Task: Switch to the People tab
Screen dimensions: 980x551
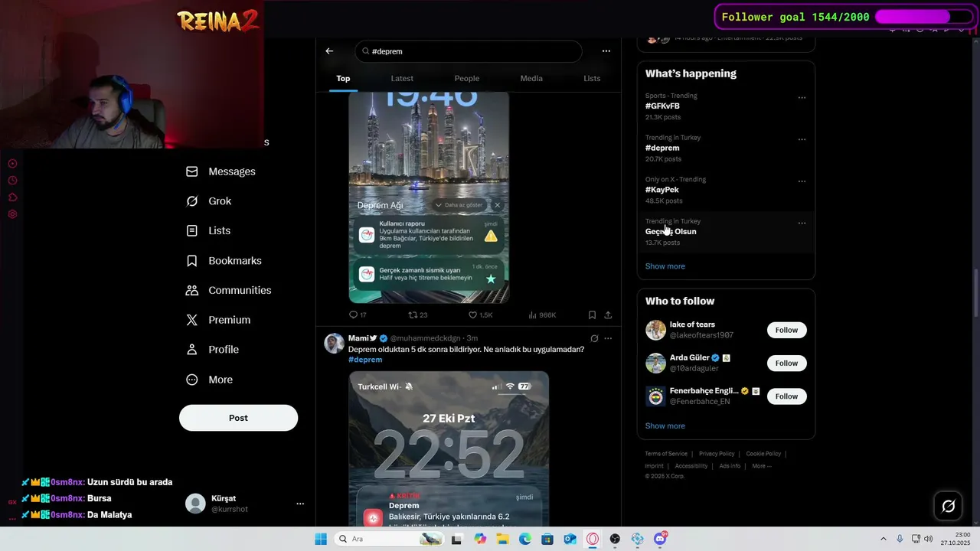Action: (x=467, y=78)
